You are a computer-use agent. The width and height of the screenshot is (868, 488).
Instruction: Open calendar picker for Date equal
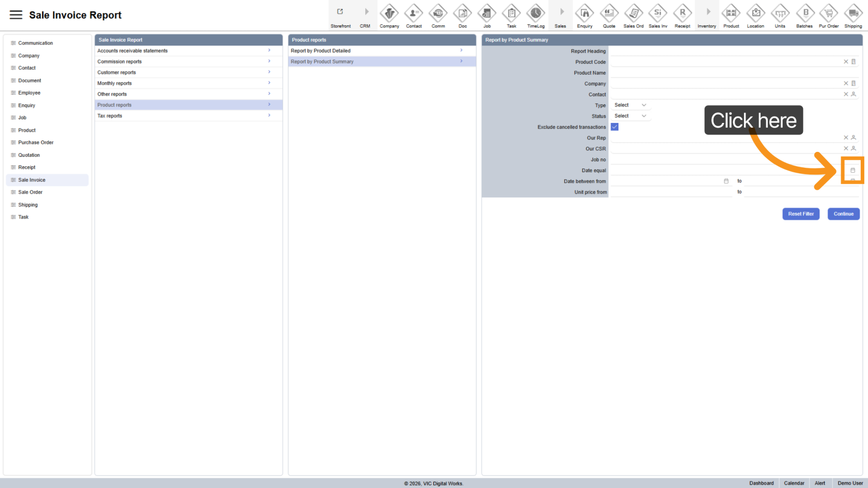click(x=853, y=170)
